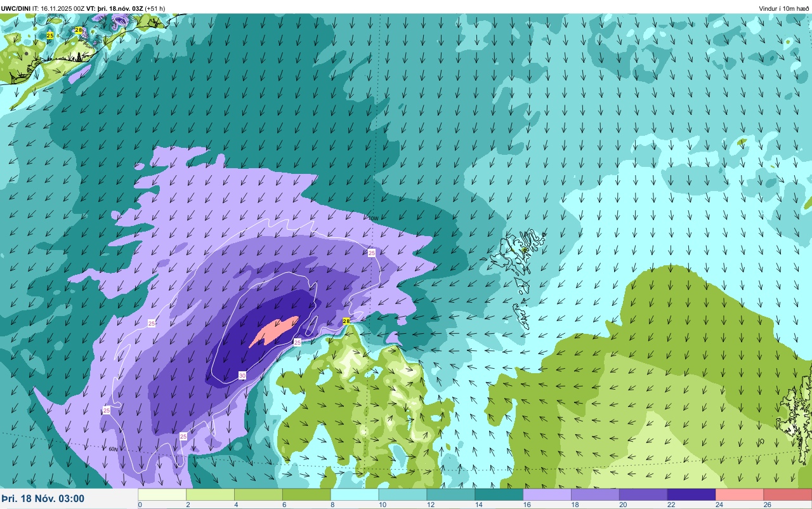The image size is (812, 509).
Task: Select the 8–10 m/s pale cyan legend swatch
Action: click(x=355, y=495)
